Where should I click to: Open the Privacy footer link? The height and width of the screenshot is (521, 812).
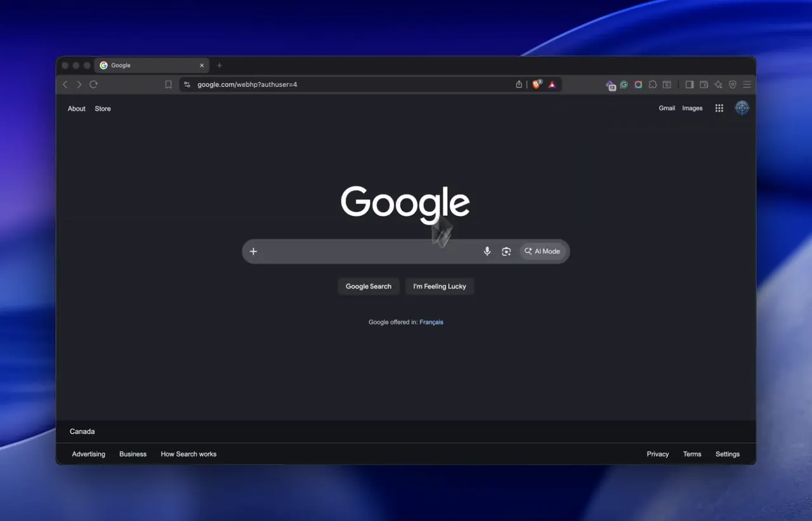pos(658,454)
